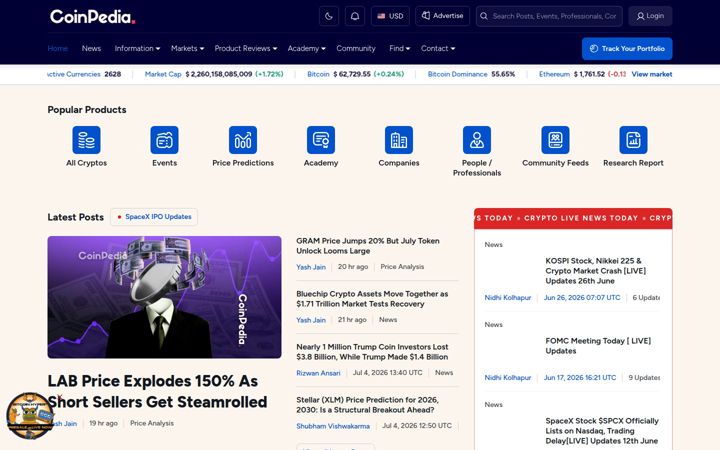Click the Crypto Live News Today banner
The image size is (720, 450).
(x=573, y=218)
